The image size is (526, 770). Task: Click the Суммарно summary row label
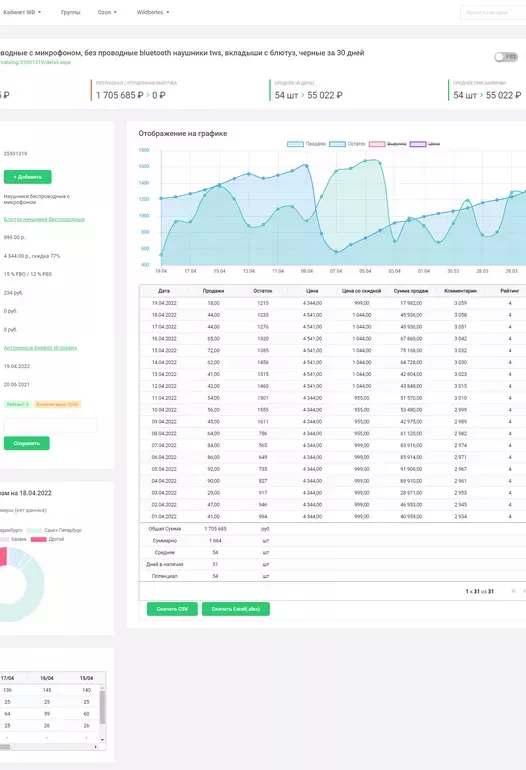pos(165,541)
